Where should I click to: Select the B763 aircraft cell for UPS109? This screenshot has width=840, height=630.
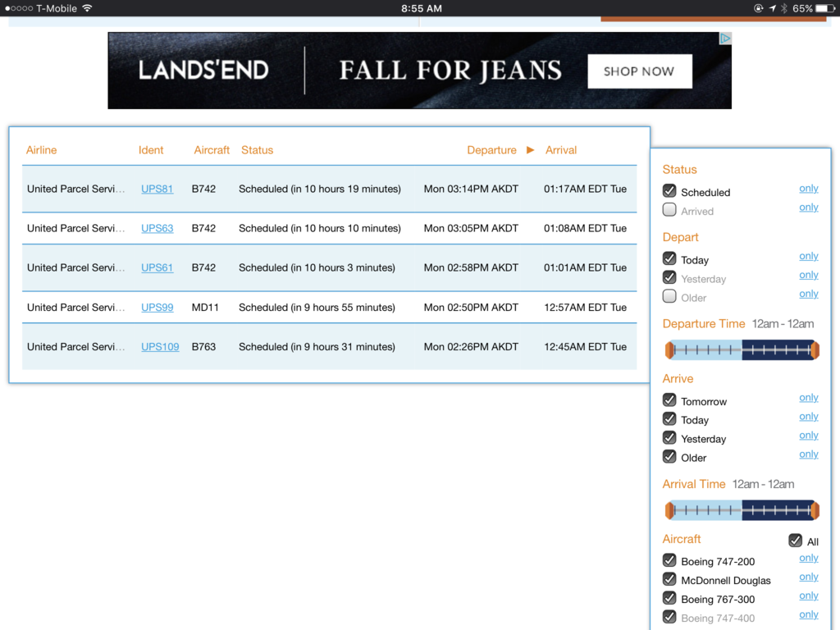point(203,347)
